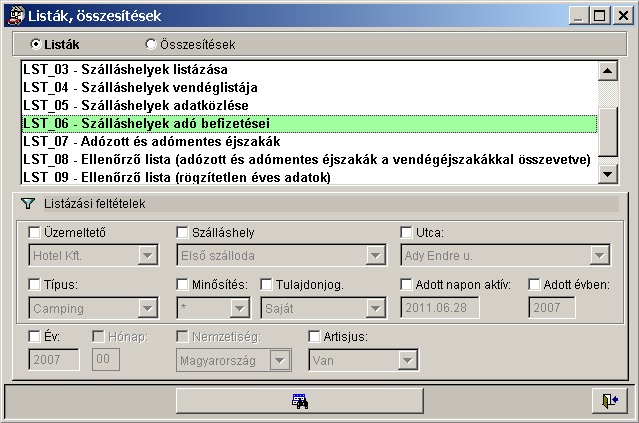Check the Minősítés checkbox

tap(182, 284)
